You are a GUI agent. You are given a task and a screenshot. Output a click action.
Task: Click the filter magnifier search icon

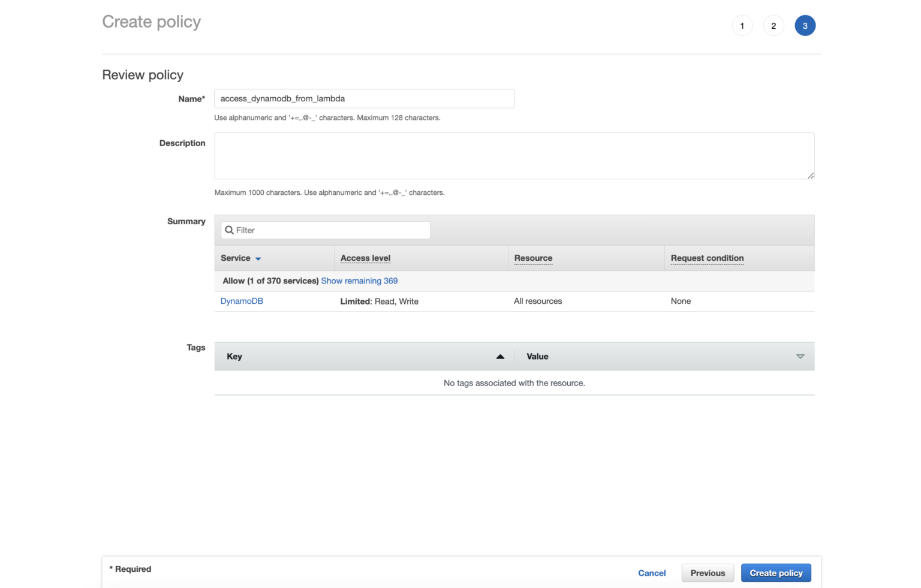click(230, 230)
